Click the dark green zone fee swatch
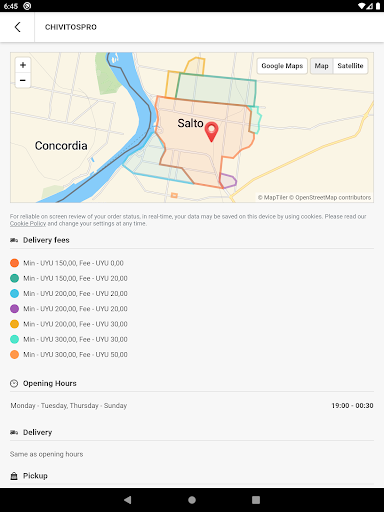 [x=14, y=278]
